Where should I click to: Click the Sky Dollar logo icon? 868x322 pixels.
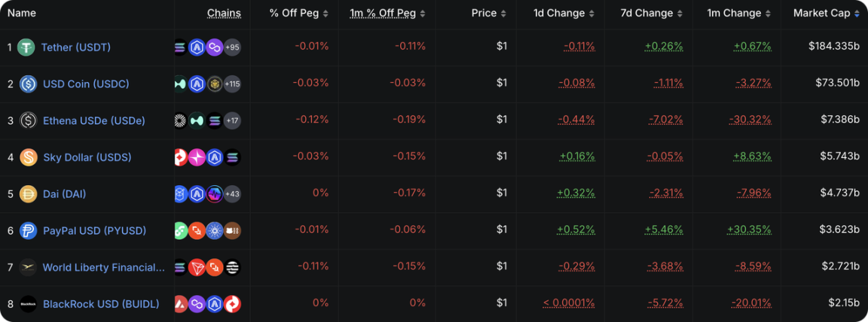click(x=29, y=157)
